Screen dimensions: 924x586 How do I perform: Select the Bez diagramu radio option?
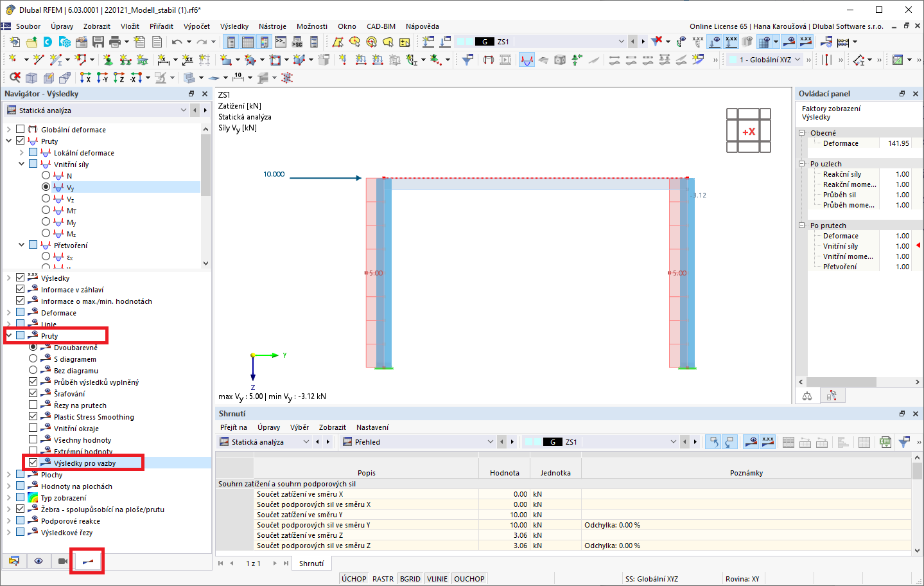pos(33,370)
